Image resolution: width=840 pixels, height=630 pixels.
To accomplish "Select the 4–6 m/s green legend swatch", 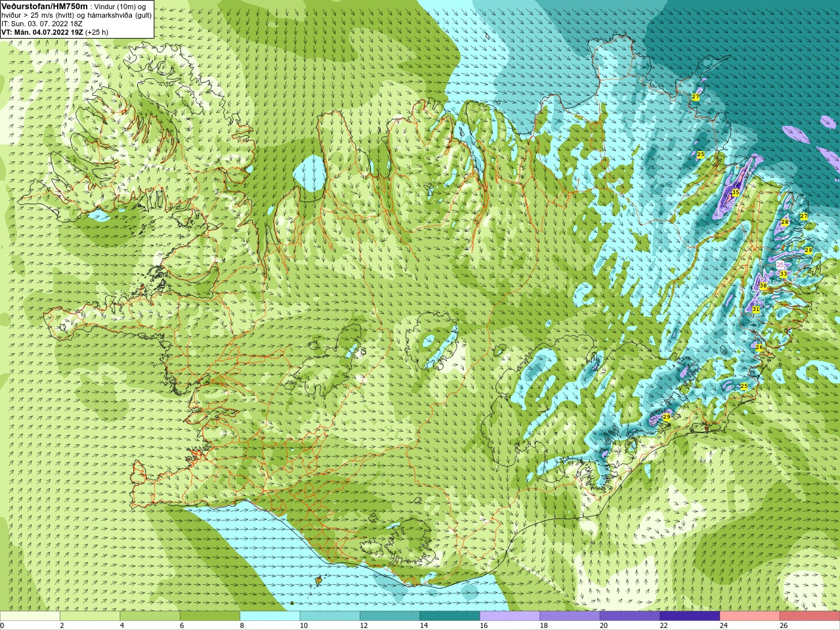I will click(150, 616).
